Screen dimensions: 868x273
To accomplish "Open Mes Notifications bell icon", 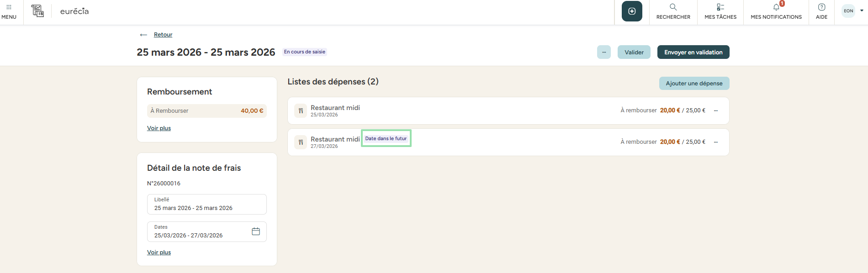I will click(x=776, y=7).
